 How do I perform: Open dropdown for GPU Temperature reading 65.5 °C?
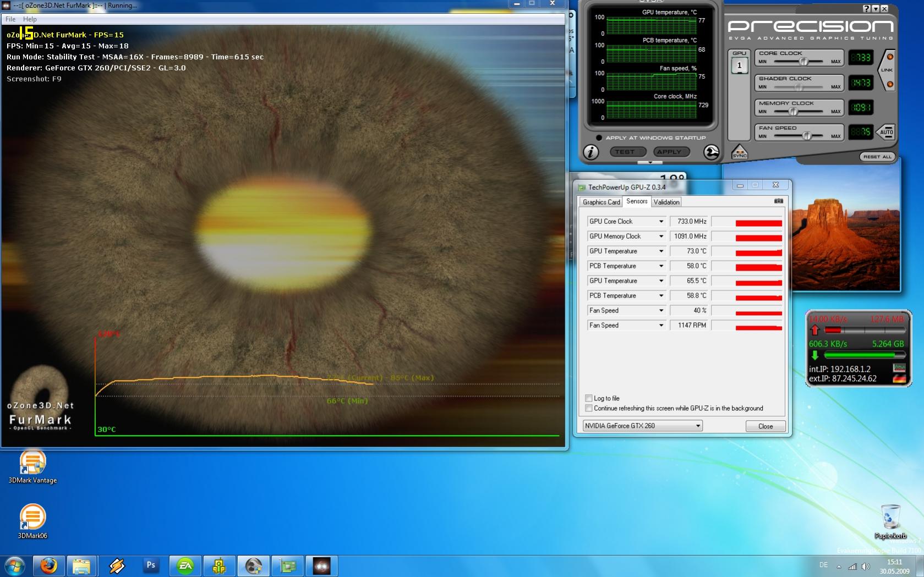[x=661, y=281]
